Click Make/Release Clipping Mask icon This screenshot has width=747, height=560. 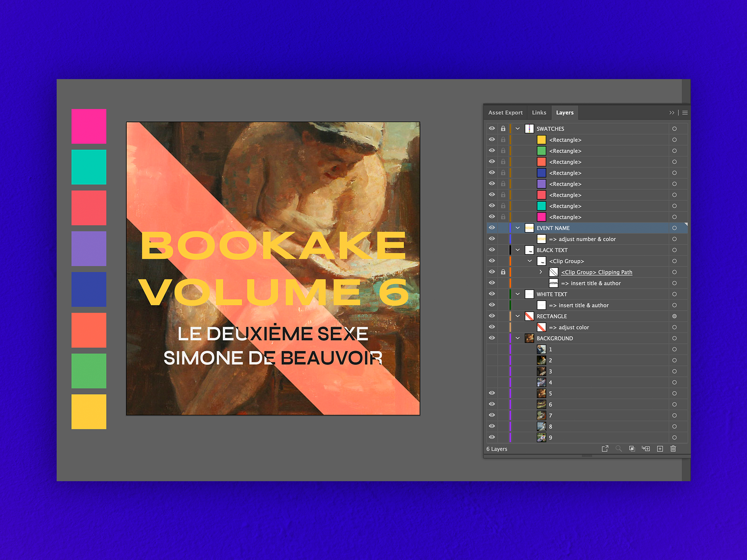(x=632, y=449)
